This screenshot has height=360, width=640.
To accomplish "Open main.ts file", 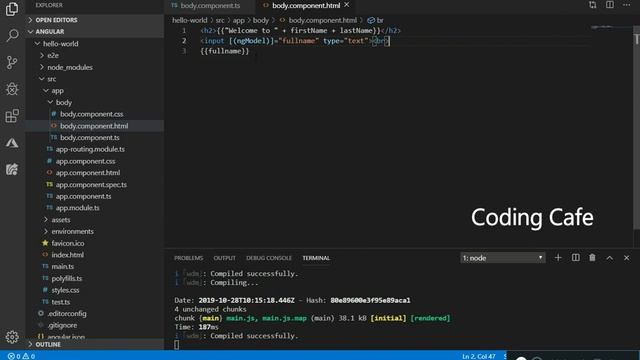I will point(95,267).
